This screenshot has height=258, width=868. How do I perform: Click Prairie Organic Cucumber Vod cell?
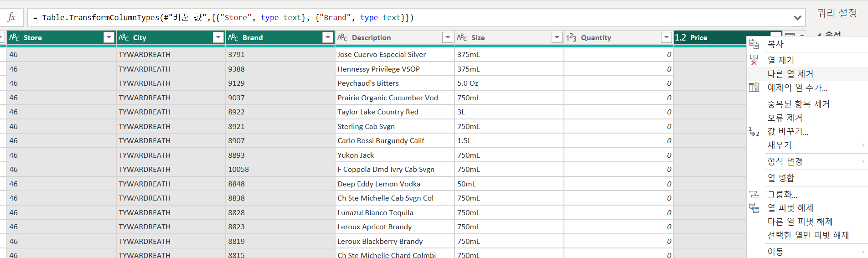click(395, 98)
